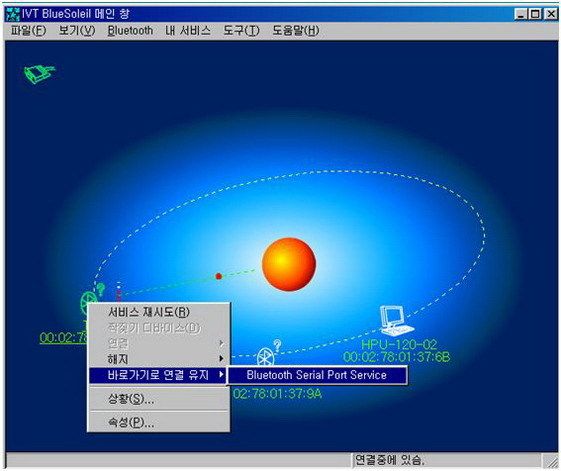This screenshot has height=471, width=561.
Task: Select Bluetooth Serial Port Service submenu item
Action: (317, 375)
